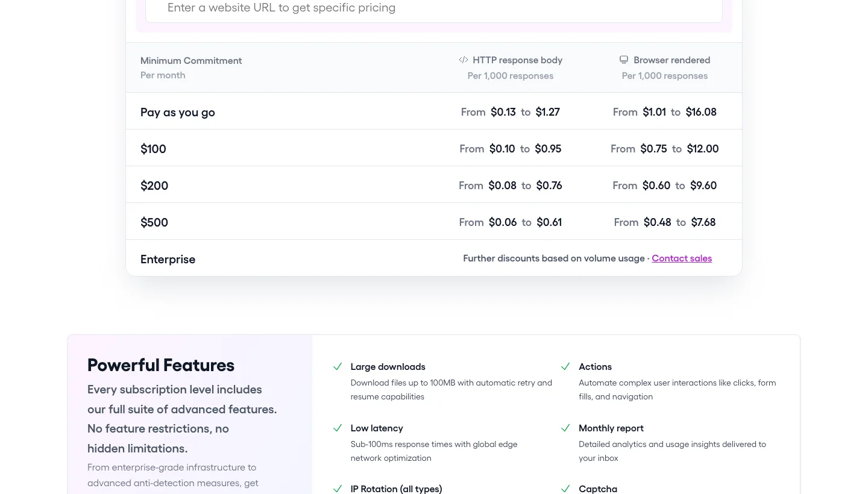Viewport: 868px width, 494px height.
Task: Select the $200 commitment row label
Action: click(154, 186)
